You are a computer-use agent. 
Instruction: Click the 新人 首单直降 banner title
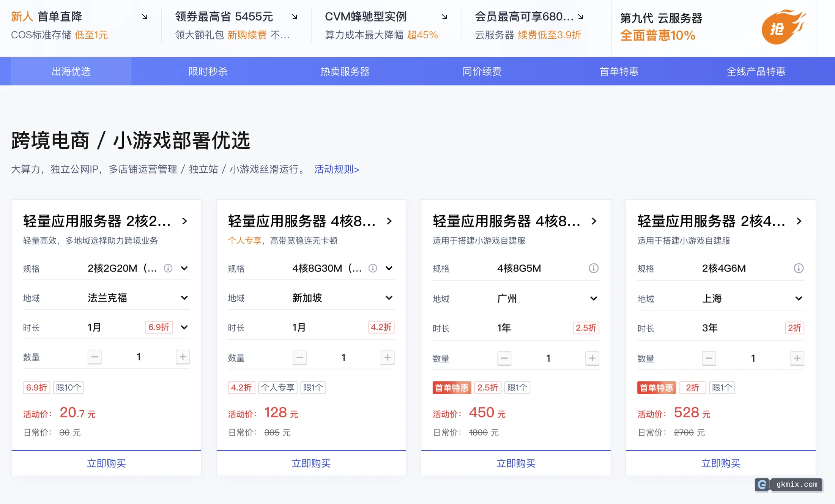[46, 17]
